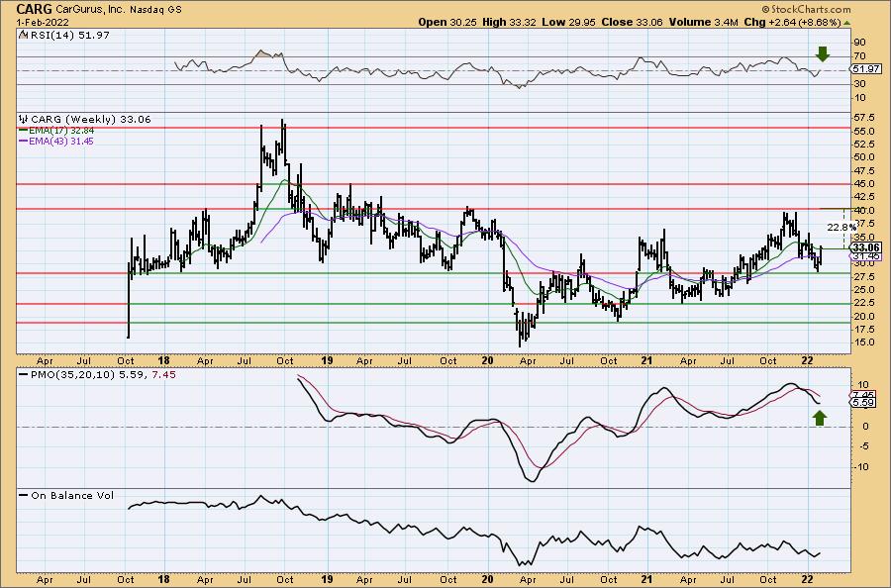Screen dimensions: 891x588
Task: Click the green EMA(17) legend line swatch
Action: point(24,131)
